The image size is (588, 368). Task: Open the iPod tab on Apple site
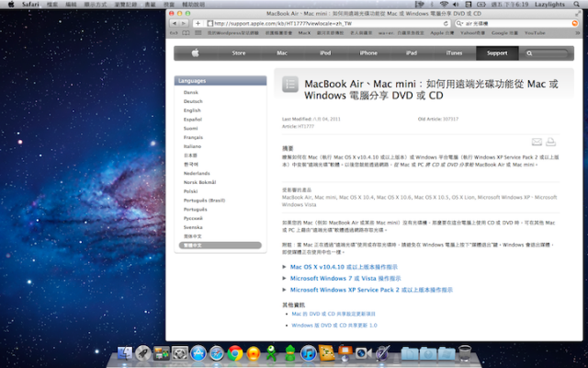point(325,53)
